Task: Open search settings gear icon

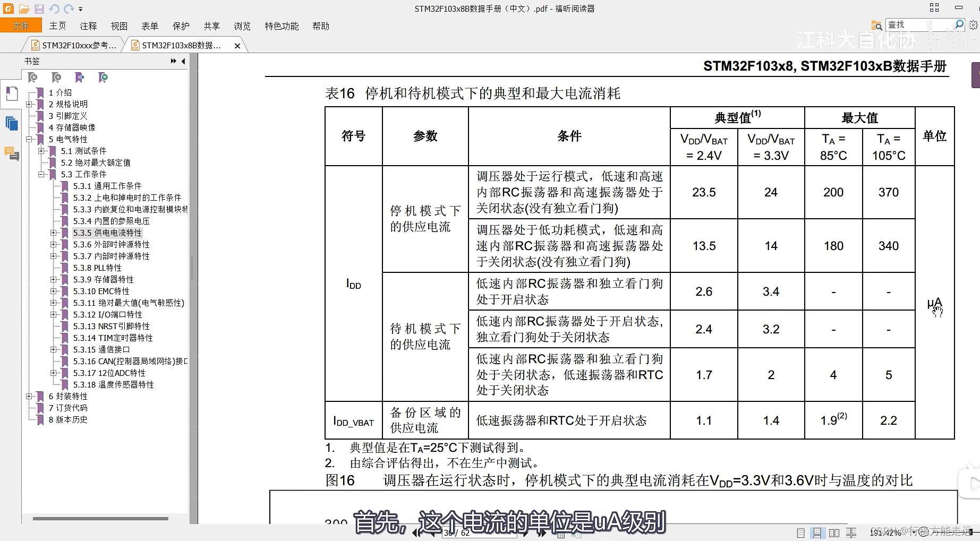Action: pos(973,24)
